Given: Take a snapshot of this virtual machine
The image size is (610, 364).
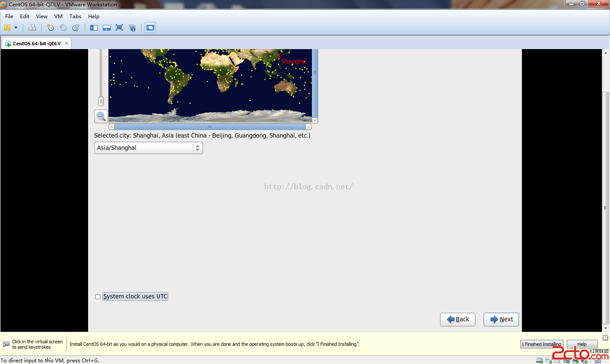Looking at the screenshot, I should (x=50, y=28).
